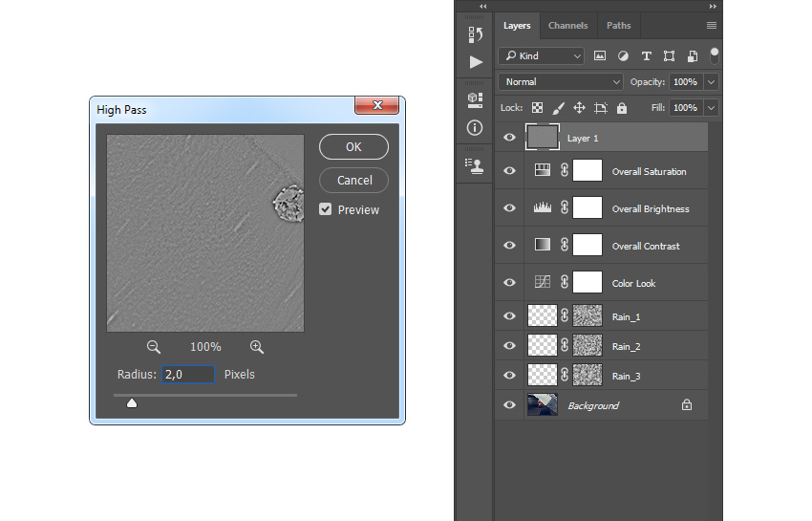Filter layers by adjustment layers icon

coord(623,56)
